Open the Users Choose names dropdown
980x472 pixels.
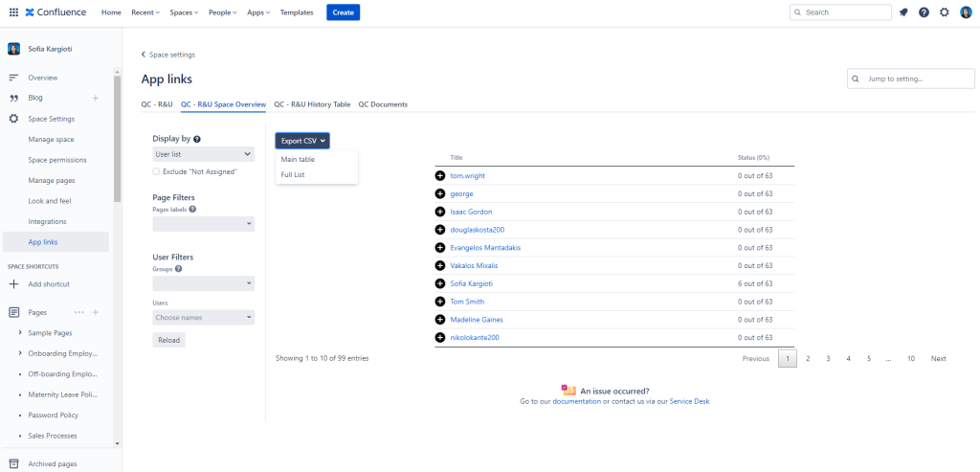click(x=203, y=317)
